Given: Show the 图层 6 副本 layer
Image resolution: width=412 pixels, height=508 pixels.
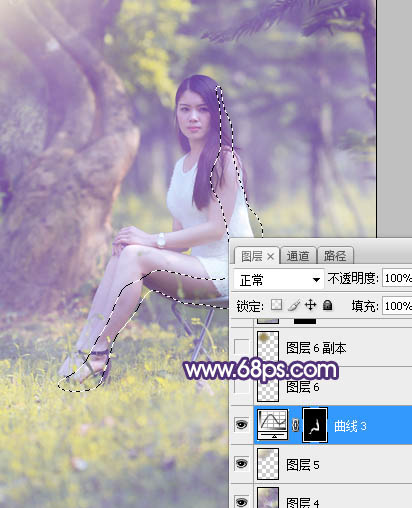Looking at the screenshot, I should (241, 347).
